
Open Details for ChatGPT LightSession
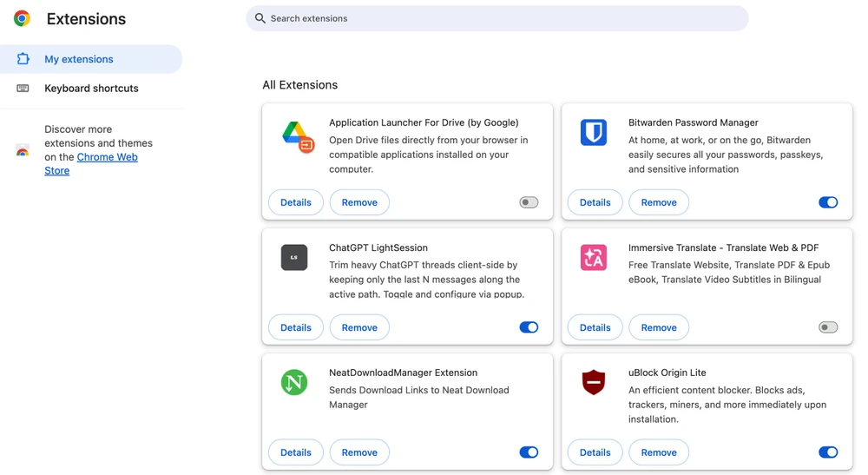pyautogui.click(x=295, y=327)
